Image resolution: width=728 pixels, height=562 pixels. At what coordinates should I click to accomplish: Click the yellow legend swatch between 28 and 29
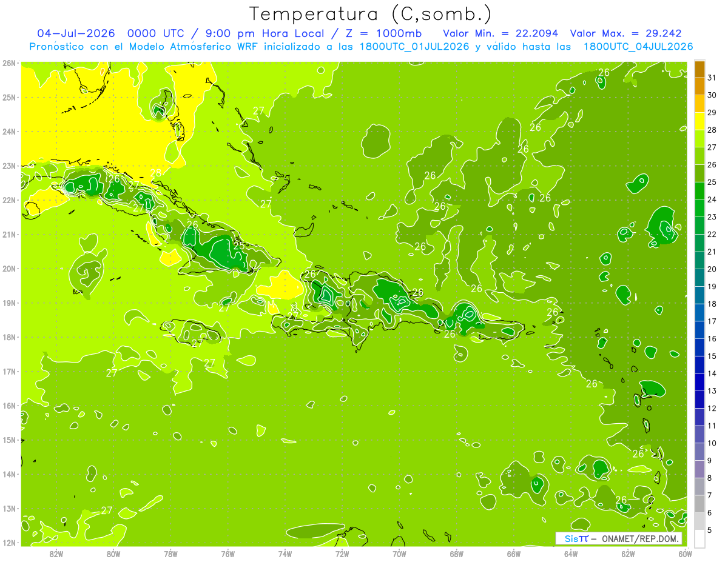[699, 121]
